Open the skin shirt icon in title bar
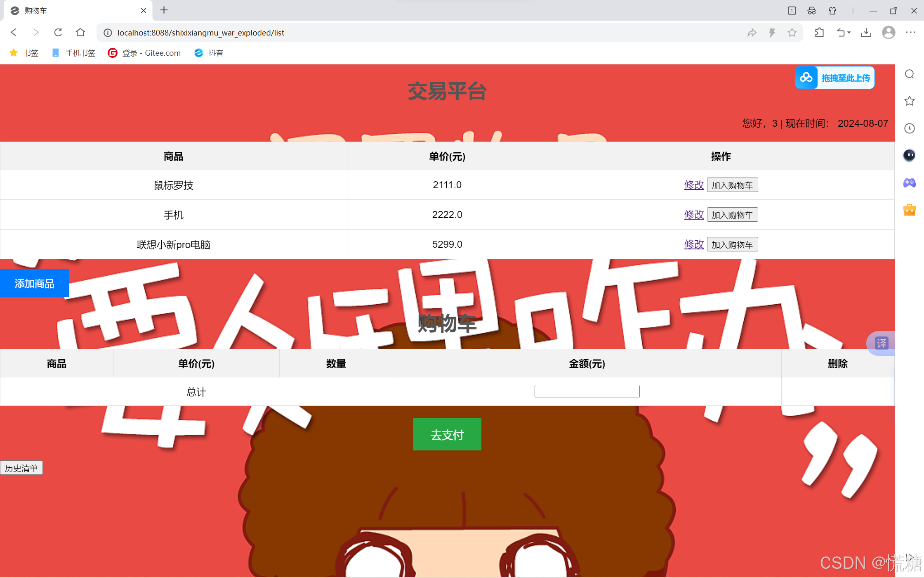This screenshot has height=578, width=924. (x=832, y=11)
